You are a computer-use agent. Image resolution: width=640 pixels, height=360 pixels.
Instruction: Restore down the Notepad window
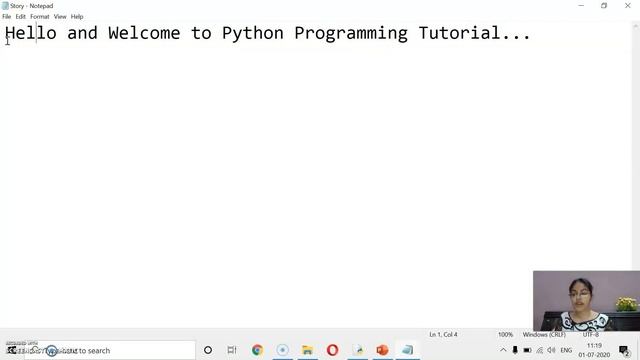tap(604, 6)
